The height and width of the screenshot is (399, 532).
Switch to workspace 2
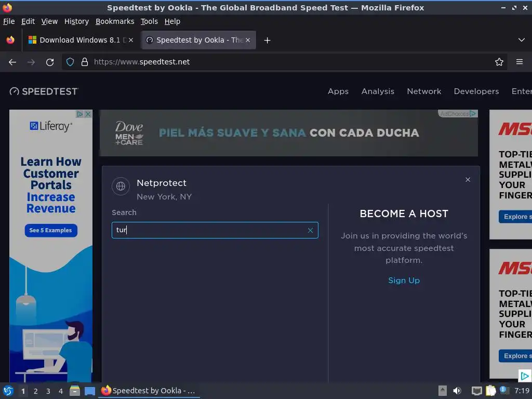pyautogui.click(x=35, y=391)
